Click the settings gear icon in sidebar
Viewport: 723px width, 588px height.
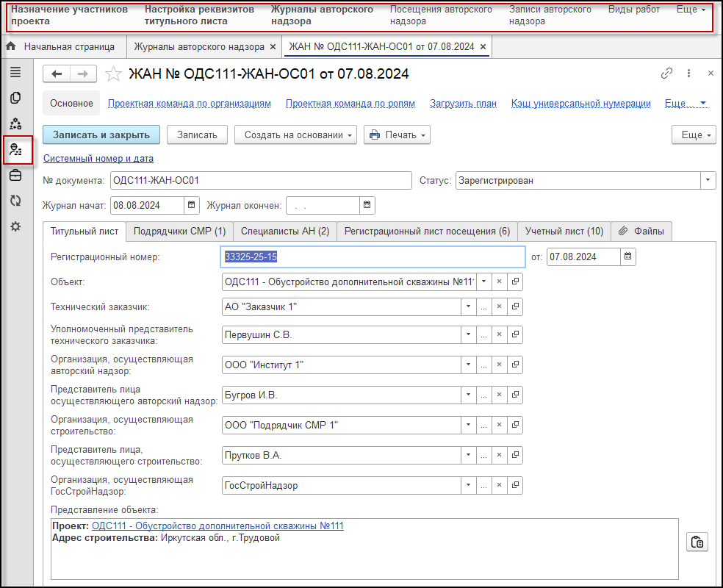coord(15,226)
